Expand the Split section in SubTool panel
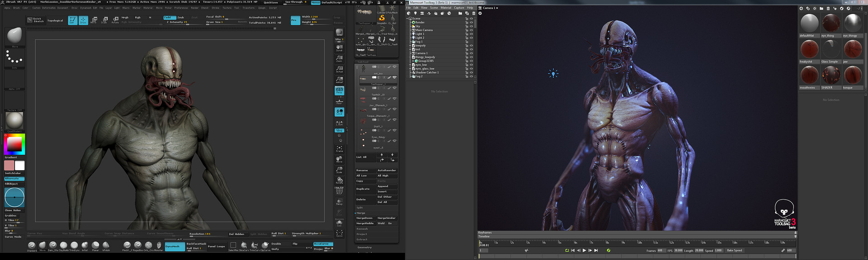The width and height of the screenshot is (868, 260). [x=360, y=208]
